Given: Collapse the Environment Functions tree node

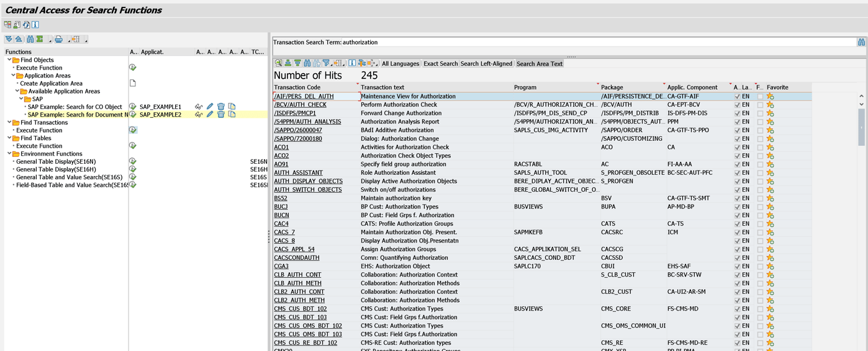Looking at the screenshot, I should click(9, 154).
